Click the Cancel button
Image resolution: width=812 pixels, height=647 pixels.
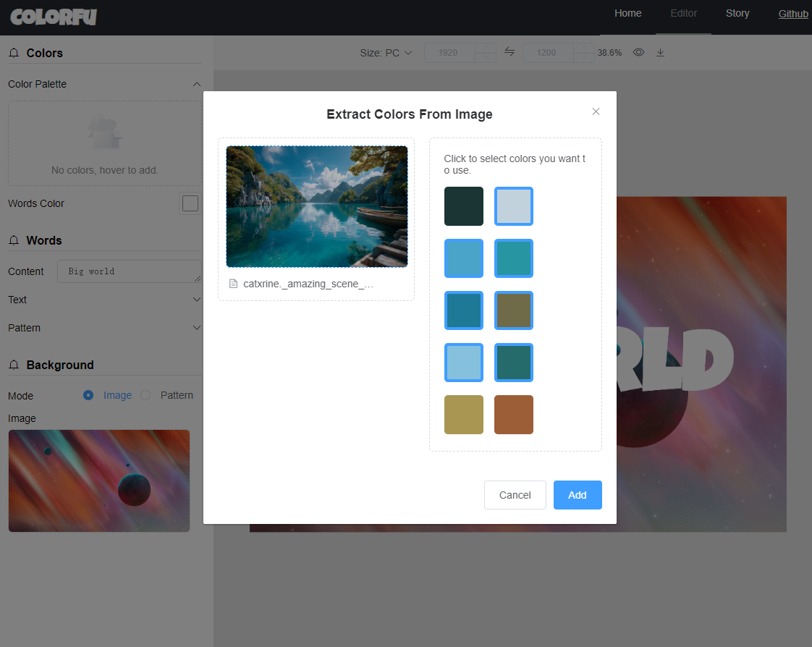click(515, 495)
